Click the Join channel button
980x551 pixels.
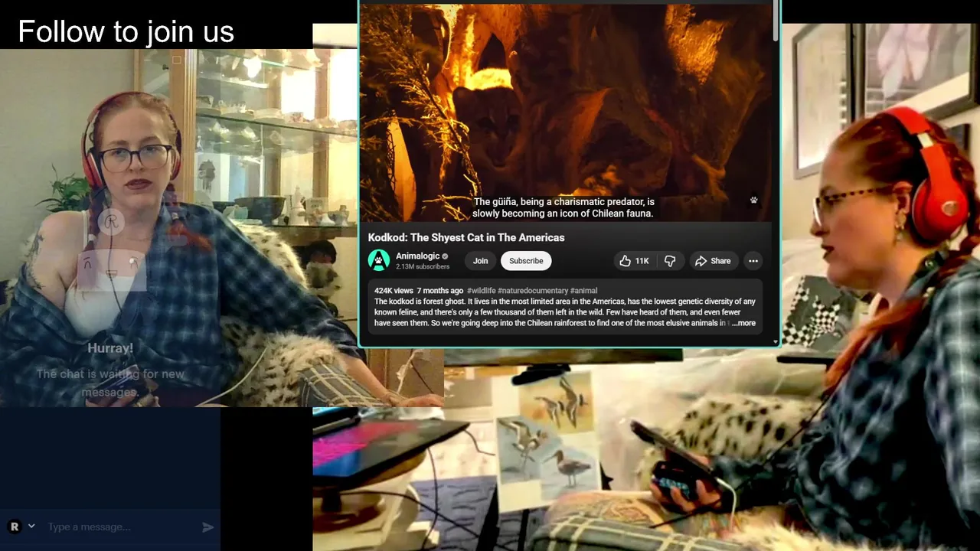480,261
